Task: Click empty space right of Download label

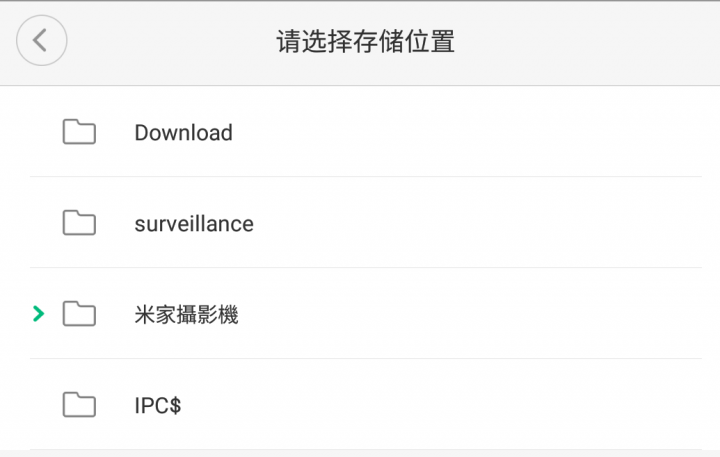Action: pos(467,132)
